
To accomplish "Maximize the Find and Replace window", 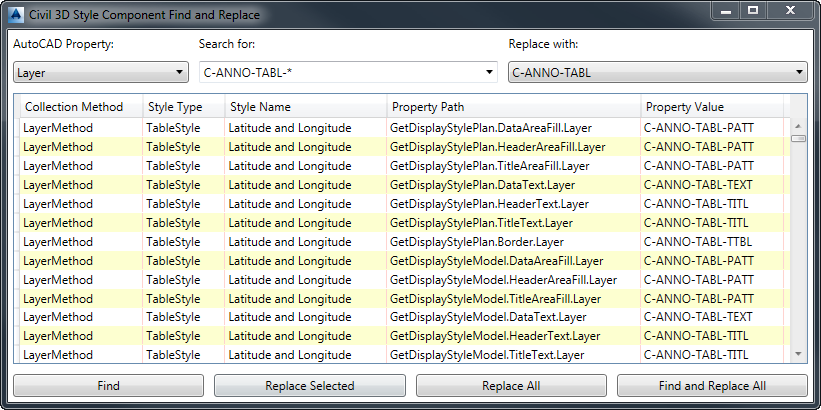I will click(x=751, y=10).
